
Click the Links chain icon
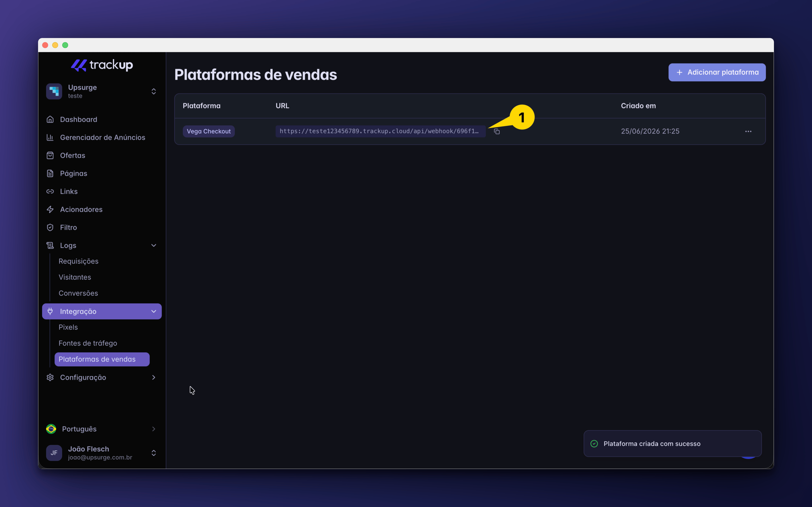50,191
